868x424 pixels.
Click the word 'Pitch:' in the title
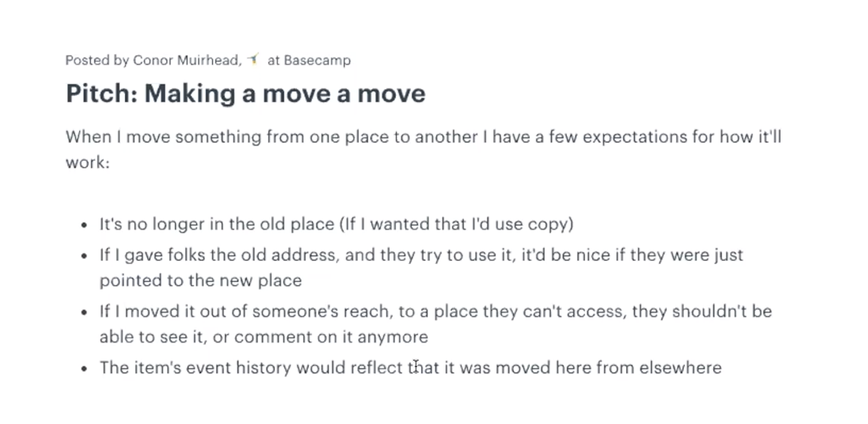click(x=101, y=93)
